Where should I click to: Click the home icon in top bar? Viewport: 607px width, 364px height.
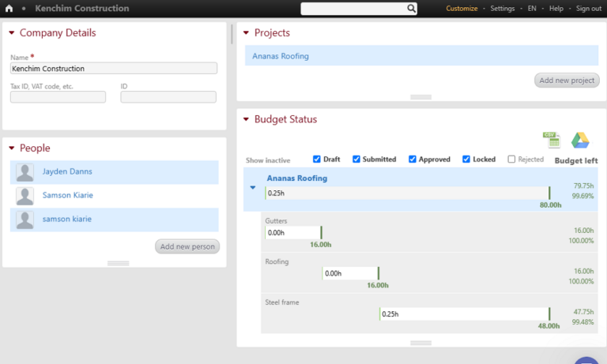(x=9, y=9)
